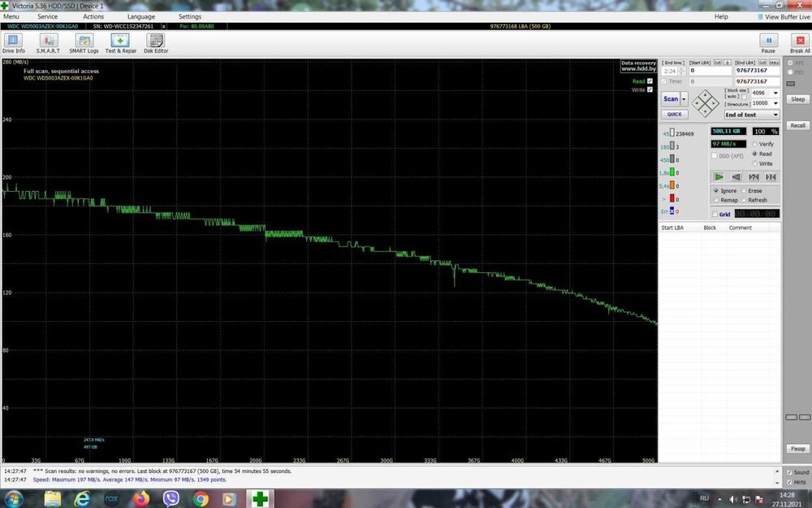812x508 pixels.
Task: Click the random access scan icon
Action: [754, 176]
